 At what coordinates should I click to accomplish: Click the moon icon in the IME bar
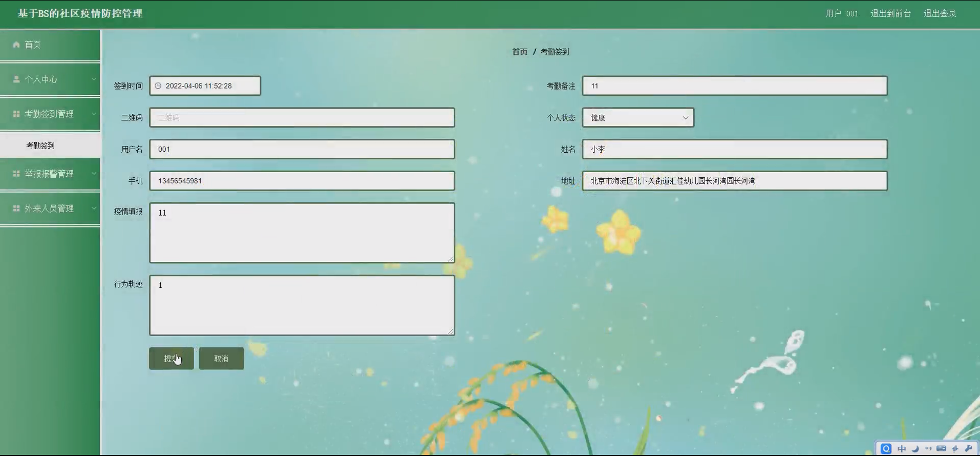[x=915, y=449]
